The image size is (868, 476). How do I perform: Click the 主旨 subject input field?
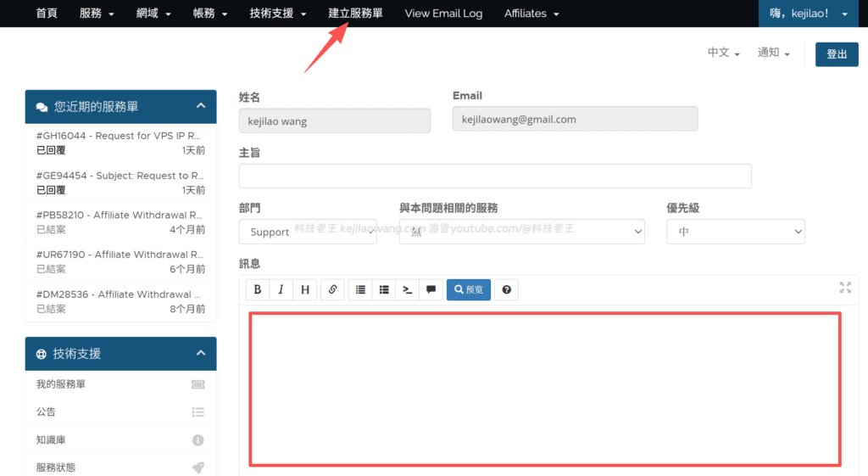[495, 176]
